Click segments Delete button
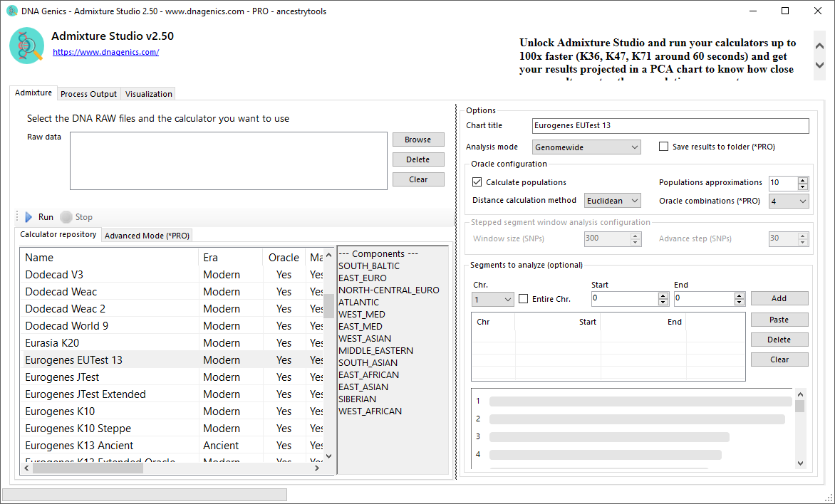The width and height of the screenshot is (835, 504). 779,340
